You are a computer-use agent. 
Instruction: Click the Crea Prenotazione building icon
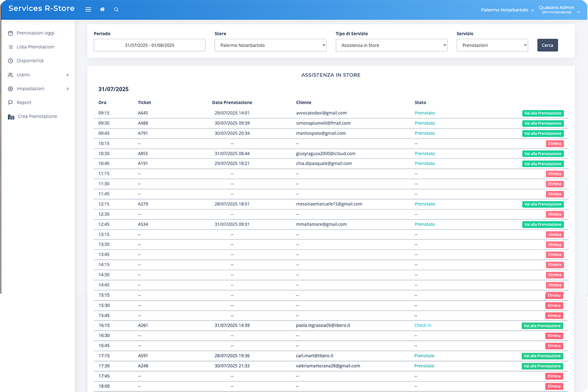pyautogui.click(x=11, y=117)
